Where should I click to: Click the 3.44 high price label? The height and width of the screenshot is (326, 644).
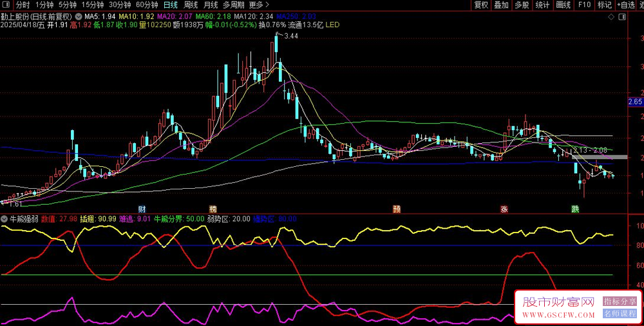coord(291,36)
